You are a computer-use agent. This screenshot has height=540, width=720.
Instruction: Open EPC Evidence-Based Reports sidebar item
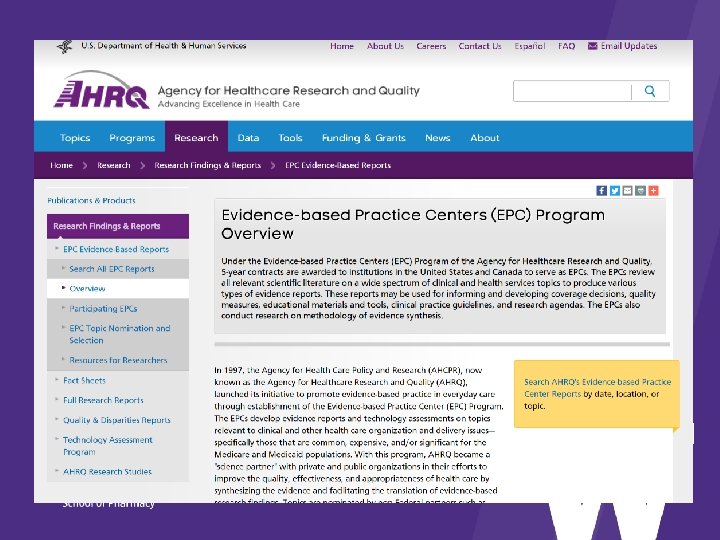116,249
